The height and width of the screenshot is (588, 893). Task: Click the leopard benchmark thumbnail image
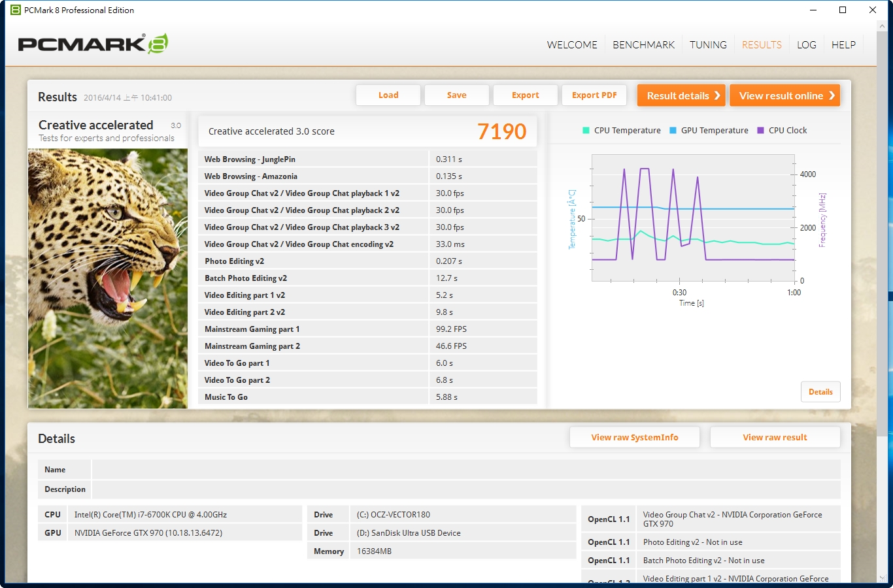point(108,279)
